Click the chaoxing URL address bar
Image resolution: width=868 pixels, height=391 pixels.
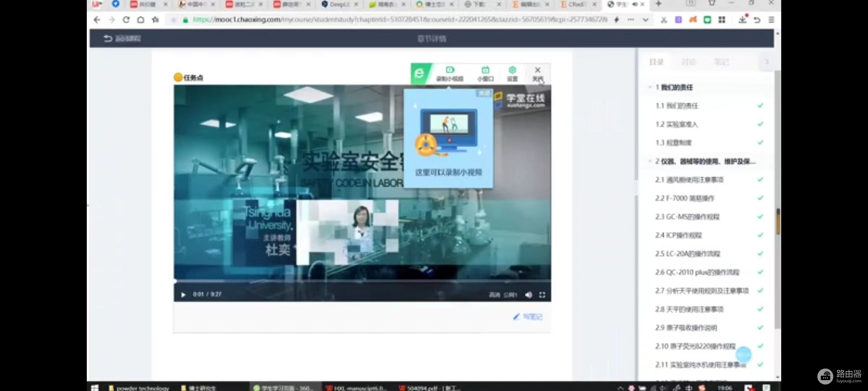click(x=400, y=20)
